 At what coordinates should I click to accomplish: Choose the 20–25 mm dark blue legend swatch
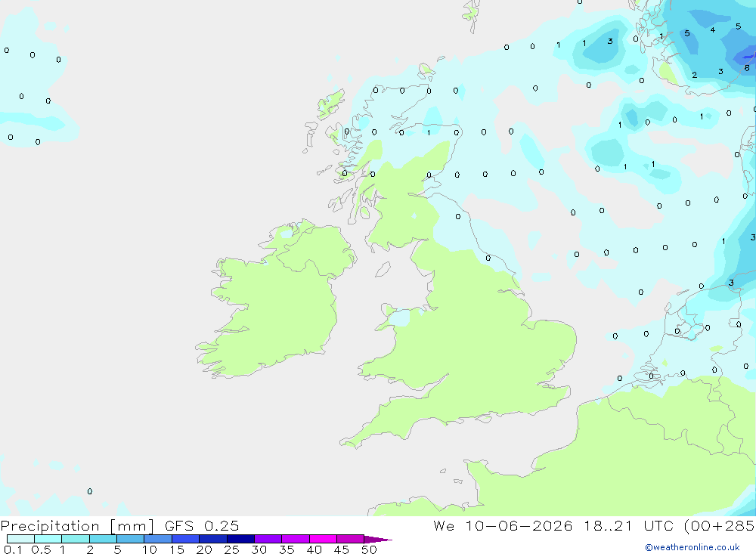(x=212, y=539)
